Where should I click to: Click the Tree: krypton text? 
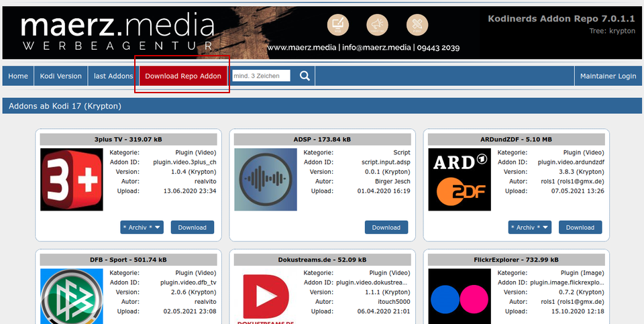click(612, 31)
